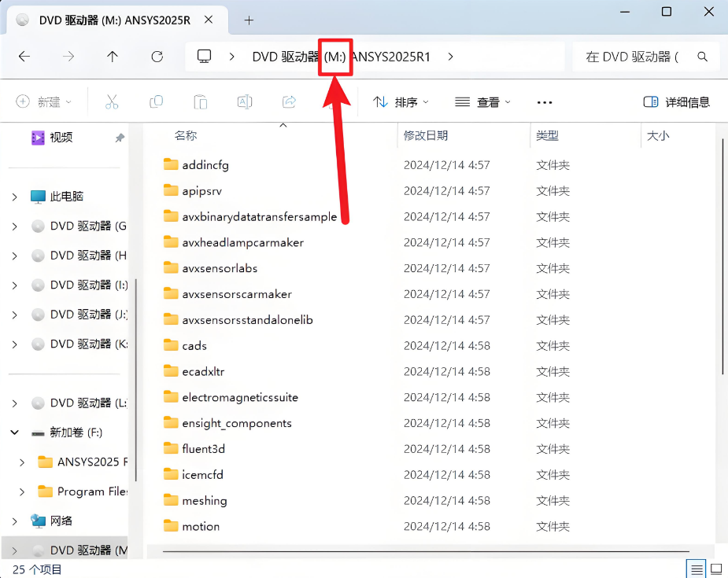Open the 查看 view dropdown
The image size is (728, 578).
[483, 102]
